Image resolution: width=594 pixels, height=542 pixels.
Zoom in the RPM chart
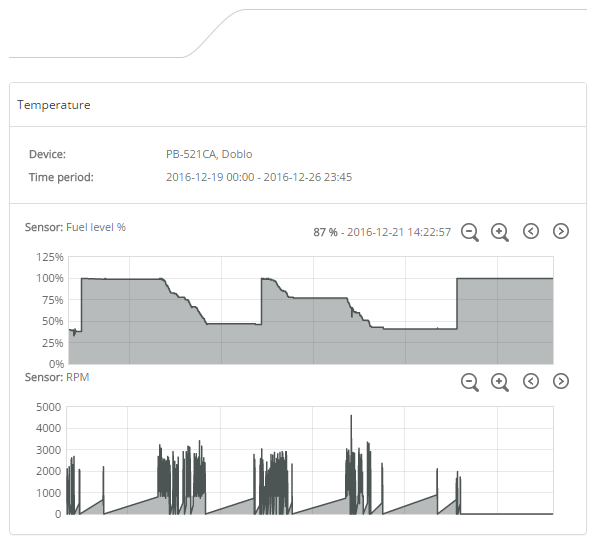[500, 382]
